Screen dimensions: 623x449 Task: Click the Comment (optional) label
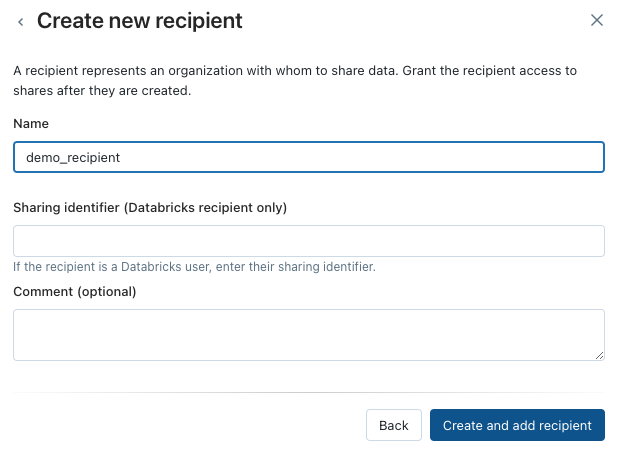click(75, 292)
